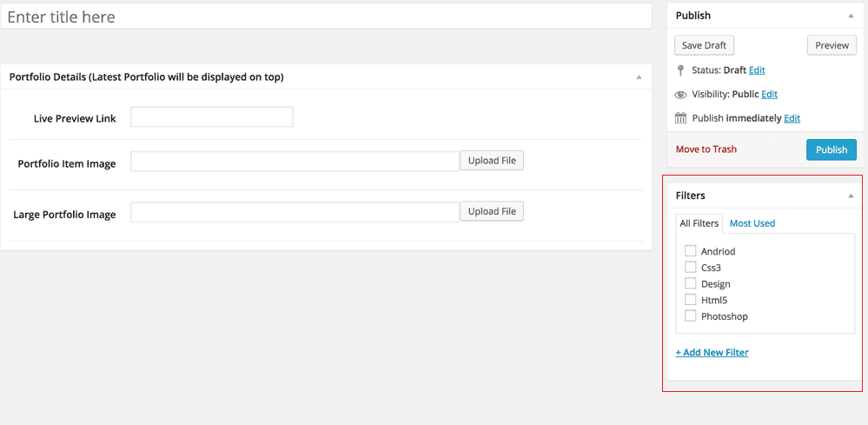Click the visibility eye icon
This screenshot has width=868, height=425.
(x=680, y=95)
